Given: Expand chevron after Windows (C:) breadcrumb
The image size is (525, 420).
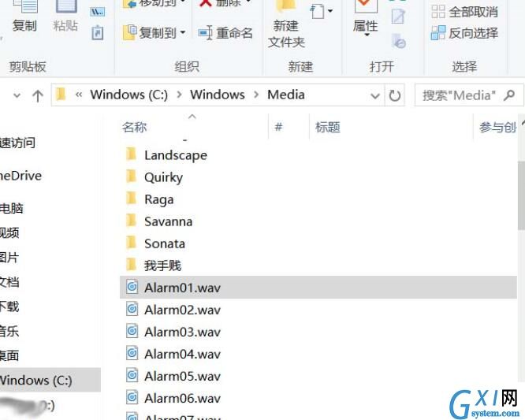Looking at the screenshot, I should click(x=179, y=95).
